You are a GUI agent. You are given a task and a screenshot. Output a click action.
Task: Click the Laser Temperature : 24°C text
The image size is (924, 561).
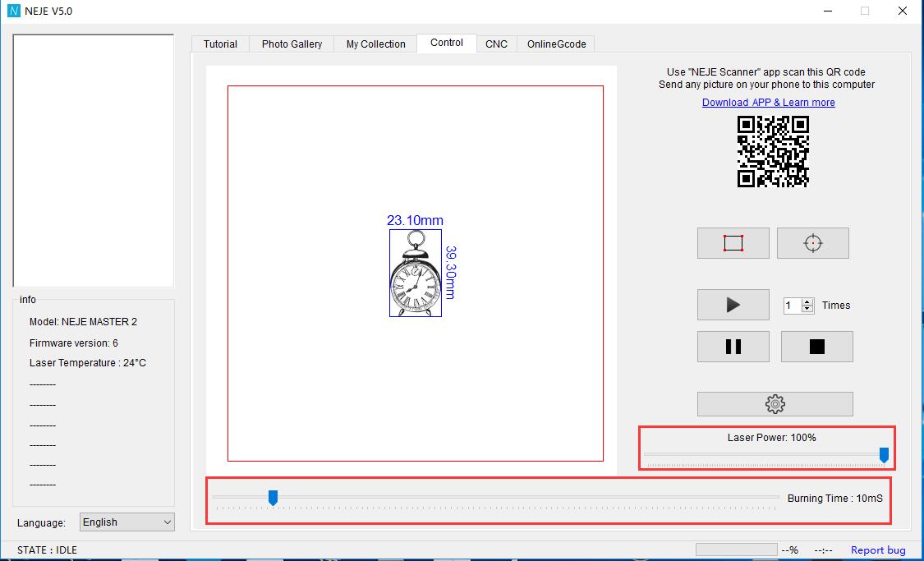click(88, 363)
